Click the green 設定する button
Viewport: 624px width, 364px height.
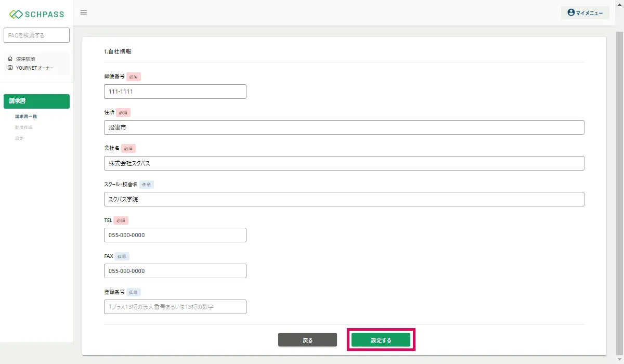[x=381, y=340]
